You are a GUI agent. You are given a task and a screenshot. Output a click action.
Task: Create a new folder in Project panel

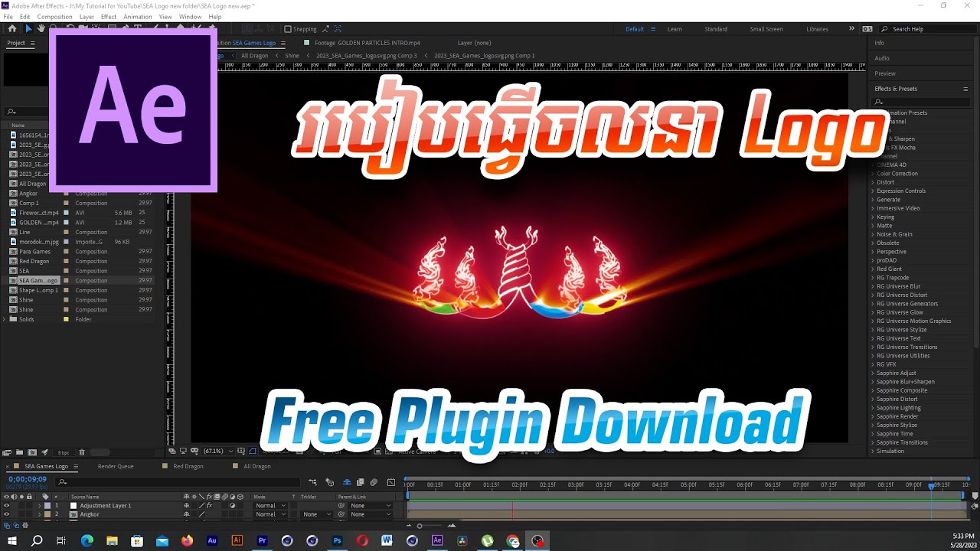click(20, 452)
